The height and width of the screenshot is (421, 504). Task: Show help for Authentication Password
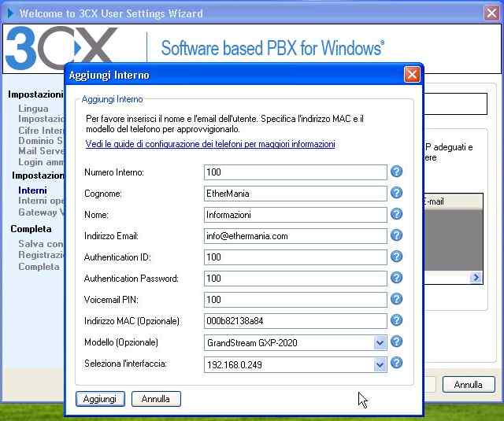(397, 278)
